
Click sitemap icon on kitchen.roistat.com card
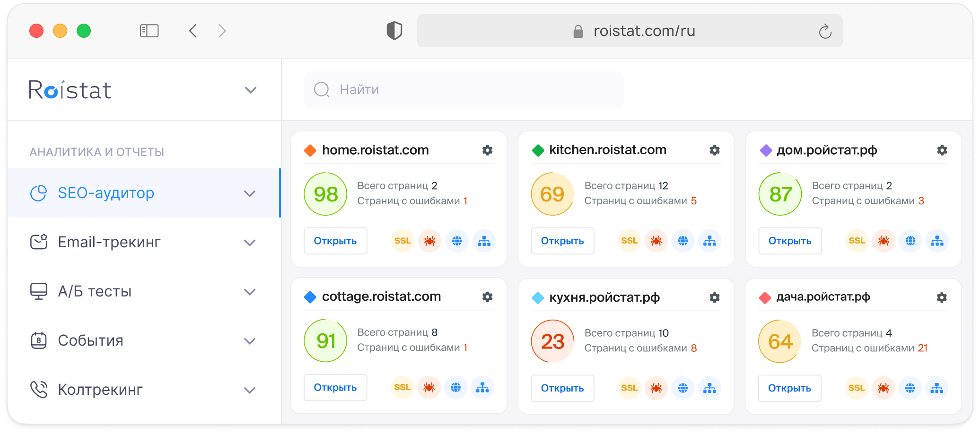pos(709,241)
